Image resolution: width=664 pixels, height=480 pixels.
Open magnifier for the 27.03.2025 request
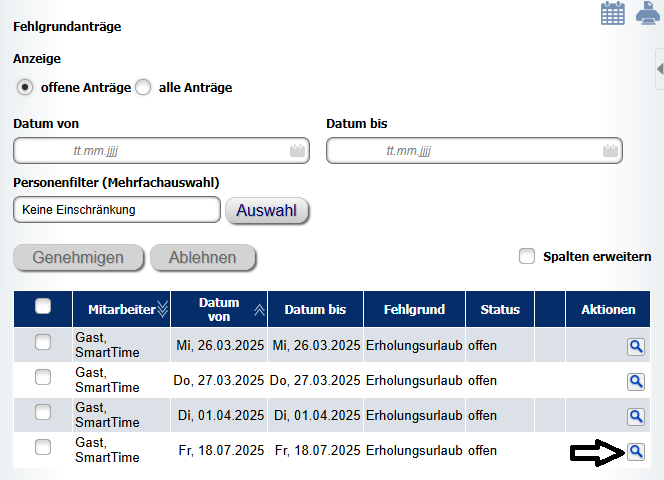pos(636,382)
